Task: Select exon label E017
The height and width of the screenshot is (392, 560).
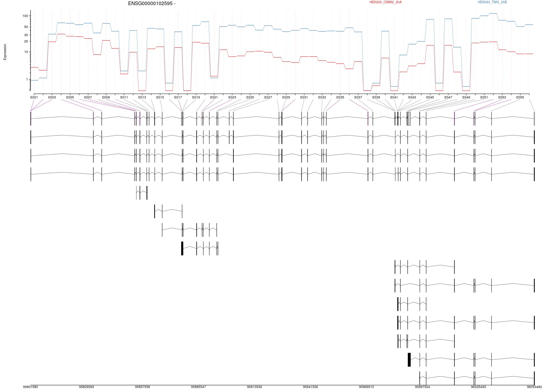Action: click(x=178, y=97)
